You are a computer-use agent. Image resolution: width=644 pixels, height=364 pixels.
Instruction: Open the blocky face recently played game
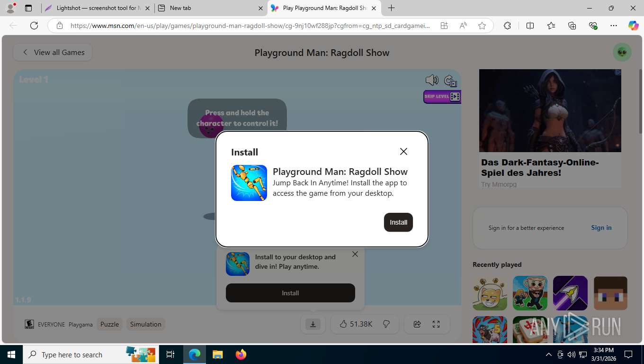point(611,293)
